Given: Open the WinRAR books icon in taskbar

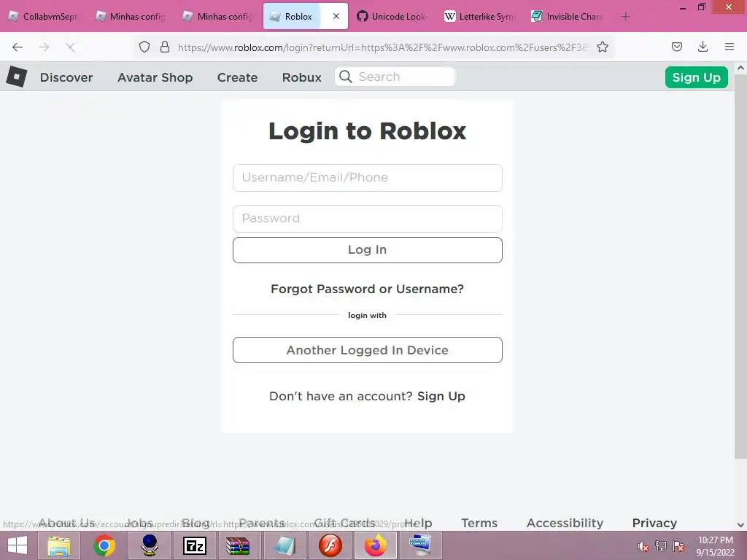Looking at the screenshot, I should tap(238, 545).
